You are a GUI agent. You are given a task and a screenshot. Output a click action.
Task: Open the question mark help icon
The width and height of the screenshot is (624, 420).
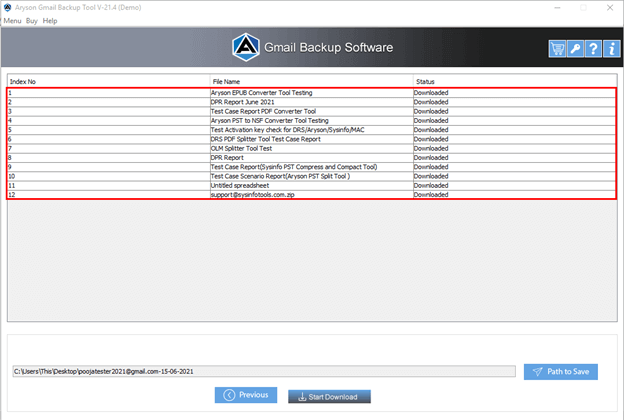coord(593,49)
